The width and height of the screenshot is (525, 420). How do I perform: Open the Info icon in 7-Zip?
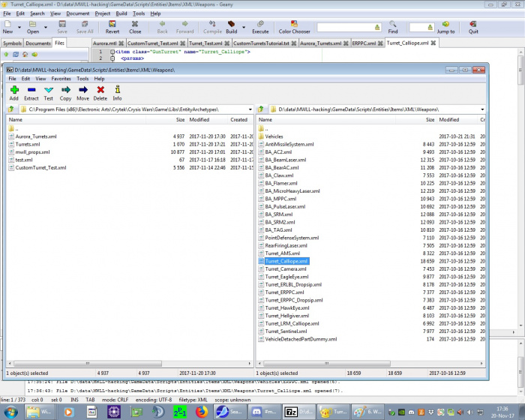point(117,92)
